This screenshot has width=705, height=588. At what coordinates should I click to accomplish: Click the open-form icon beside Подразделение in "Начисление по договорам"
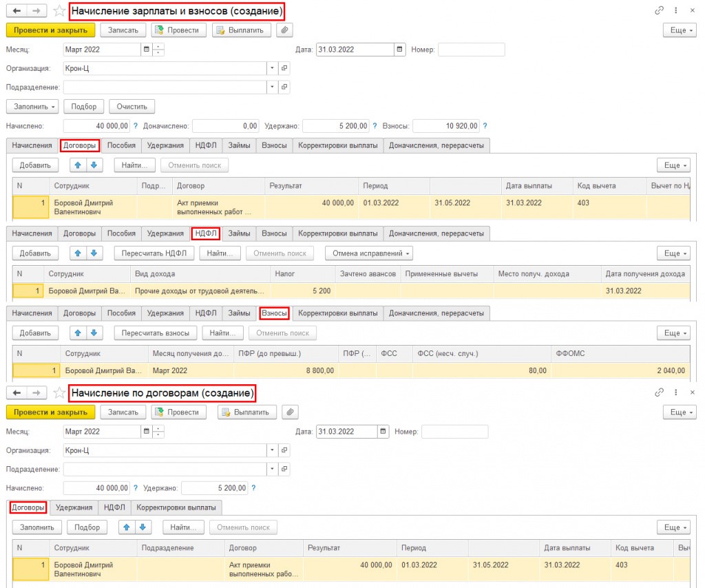284,469
